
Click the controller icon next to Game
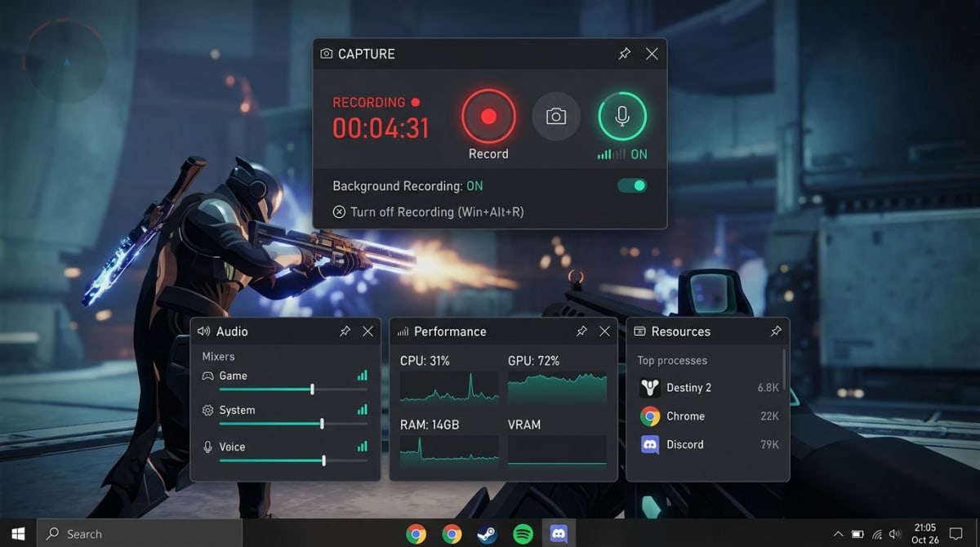pos(207,376)
